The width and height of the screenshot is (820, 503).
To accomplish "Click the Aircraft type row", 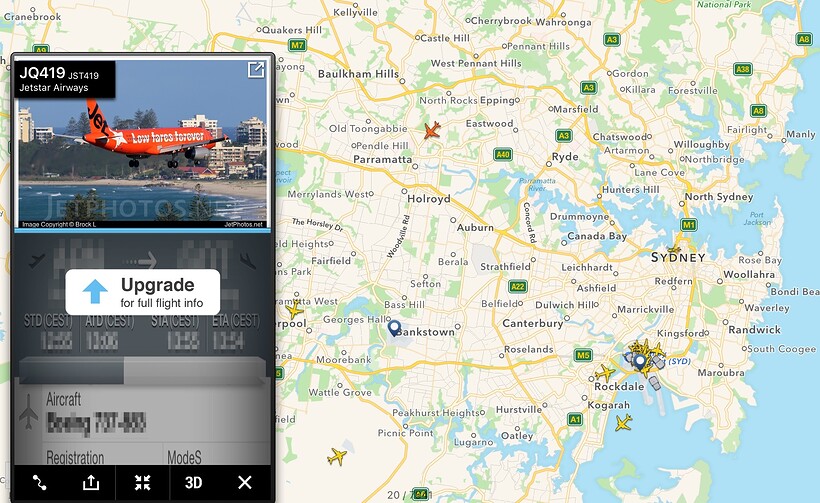I will (142, 413).
